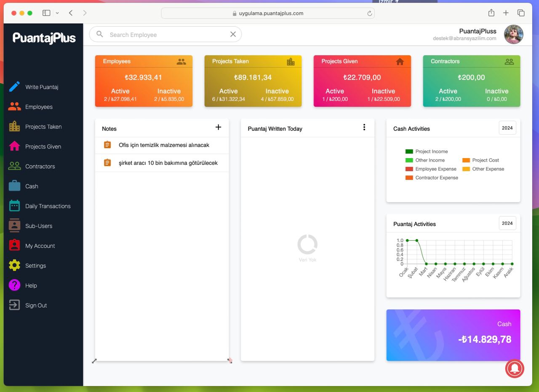Click clipboard icon of şirket aracı note
Viewport: 539px width, 392px height.
coord(107,162)
